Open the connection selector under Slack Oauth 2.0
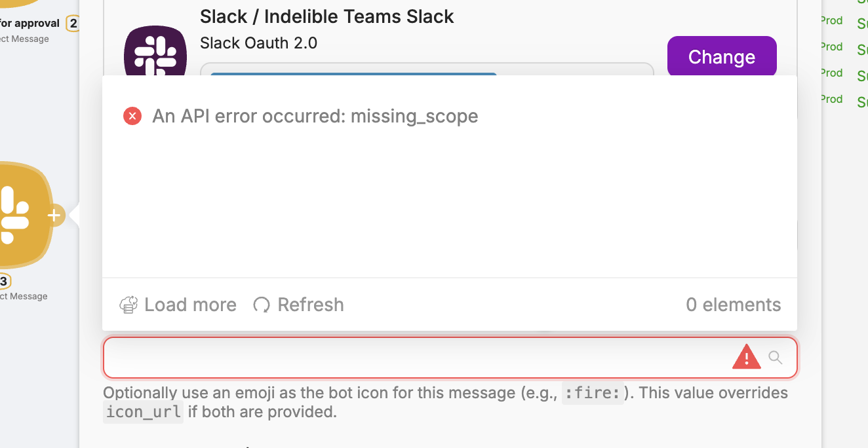This screenshot has width=868, height=448. click(427, 69)
